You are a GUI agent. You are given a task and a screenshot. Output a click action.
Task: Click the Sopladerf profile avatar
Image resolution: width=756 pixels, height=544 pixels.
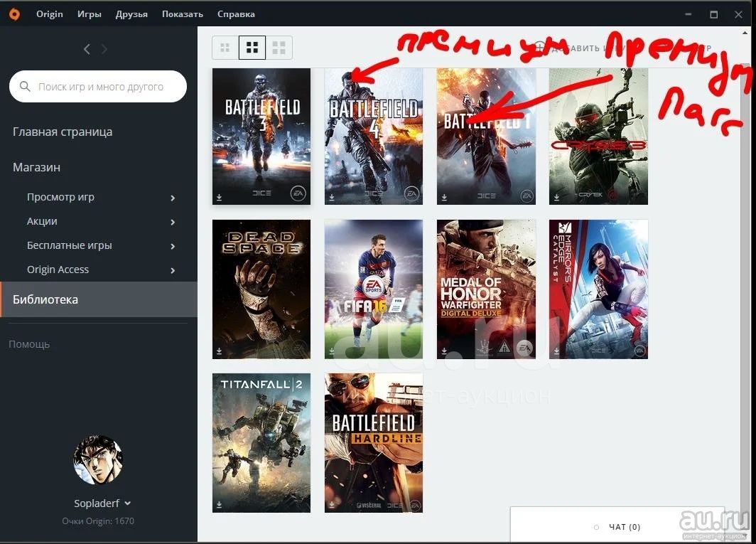pos(98,460)
